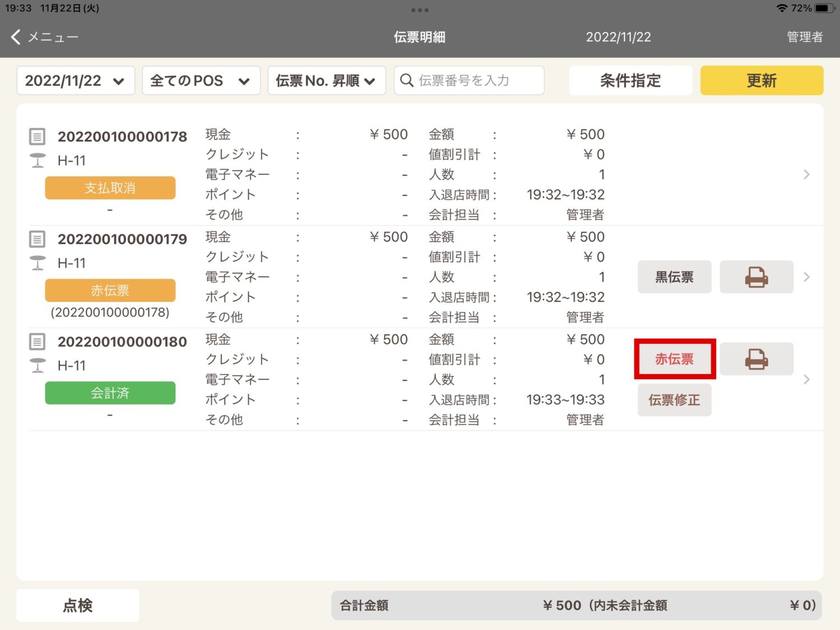The image size is (840, 630).
Task: Click slip number 202200100000180
Action: (x=122, y=342)
